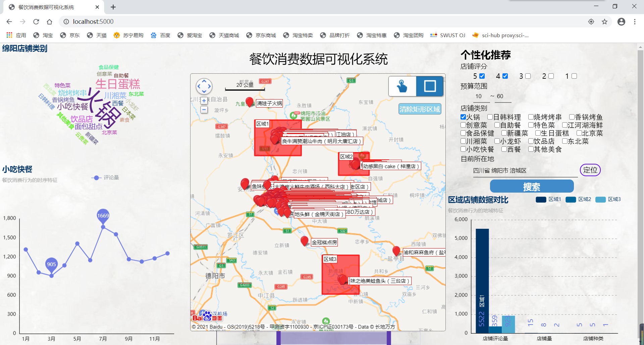Click the 1669 peak marker on line chart
Viewport: 644px width, 345px height.
(103, 216)
